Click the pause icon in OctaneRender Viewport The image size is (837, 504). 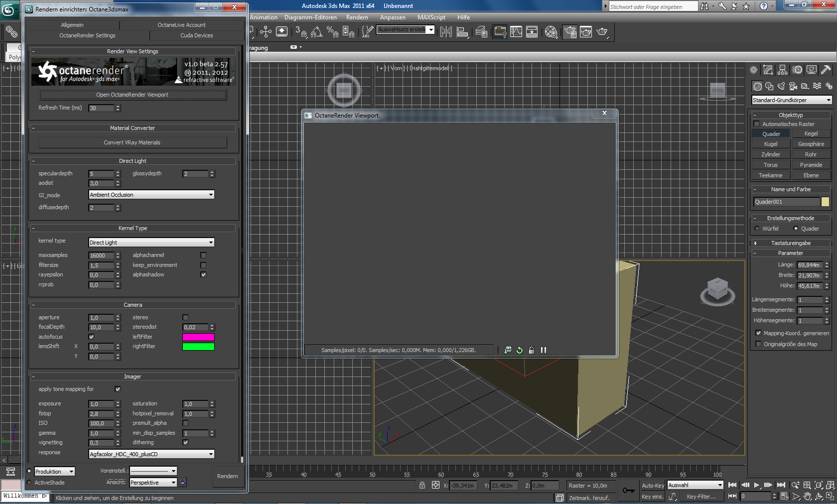tap(544, 350)
